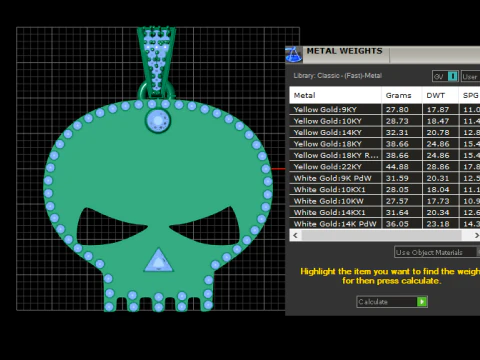Select the White Gold:10KW row
The image size is (480, 360).
click(x=385, y=201)
